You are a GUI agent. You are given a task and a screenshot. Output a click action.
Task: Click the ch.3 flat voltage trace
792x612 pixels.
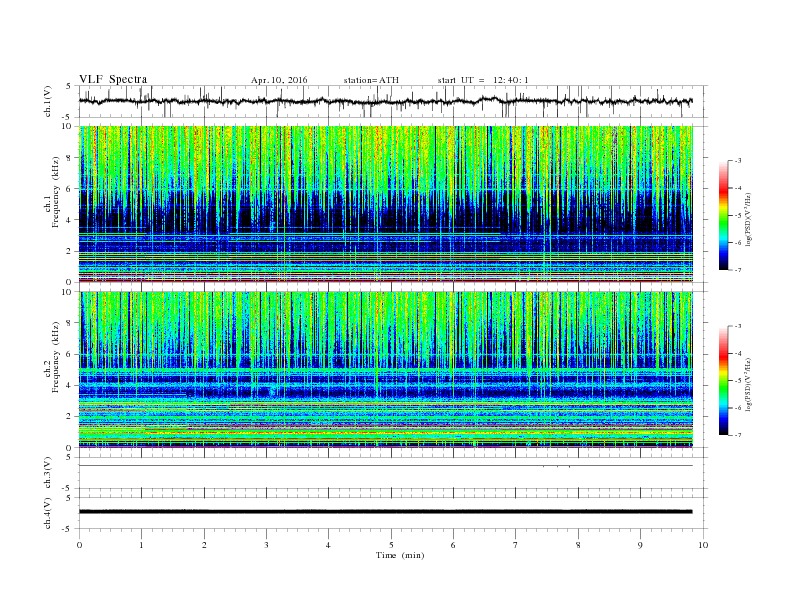click(385, 466)
